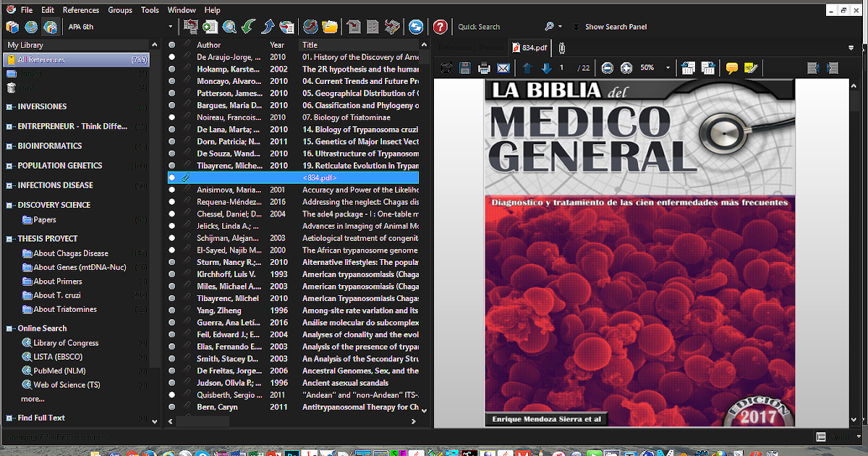Go to next PDF page down arrow

coord(546,68)
